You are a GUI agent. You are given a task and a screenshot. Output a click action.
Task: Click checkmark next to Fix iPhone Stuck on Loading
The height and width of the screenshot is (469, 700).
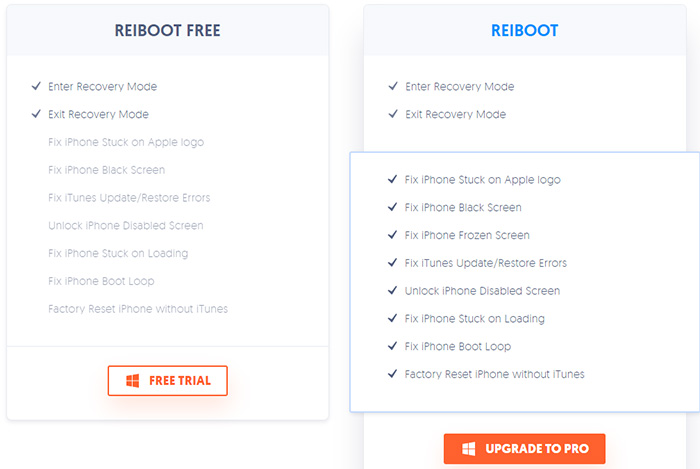pyautogui.click(x=392, y=318)
